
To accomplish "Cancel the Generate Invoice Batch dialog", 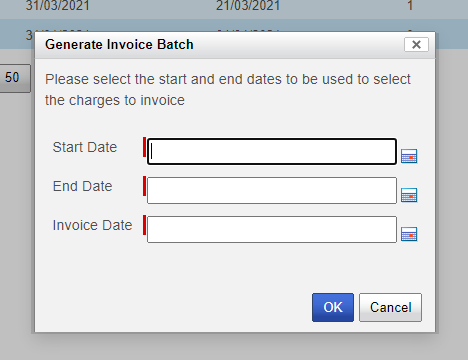I will coord(390,307).
